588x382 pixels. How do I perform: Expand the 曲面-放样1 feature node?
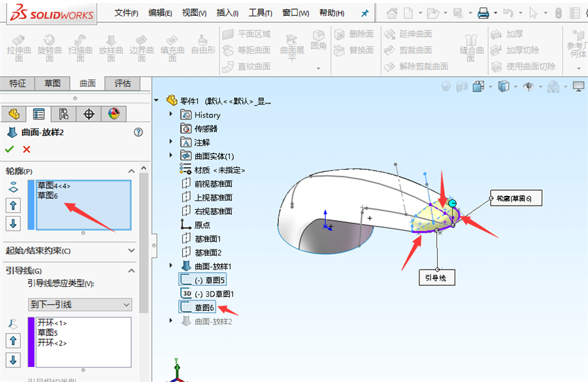coord(171,265)
